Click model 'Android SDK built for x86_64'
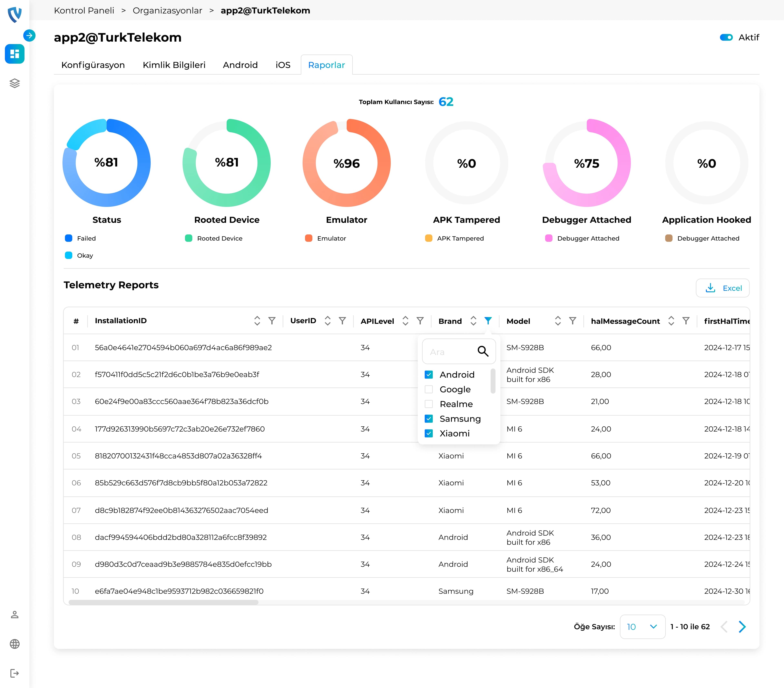The height and width of the screenshot is (688, 784). [535, 565]
